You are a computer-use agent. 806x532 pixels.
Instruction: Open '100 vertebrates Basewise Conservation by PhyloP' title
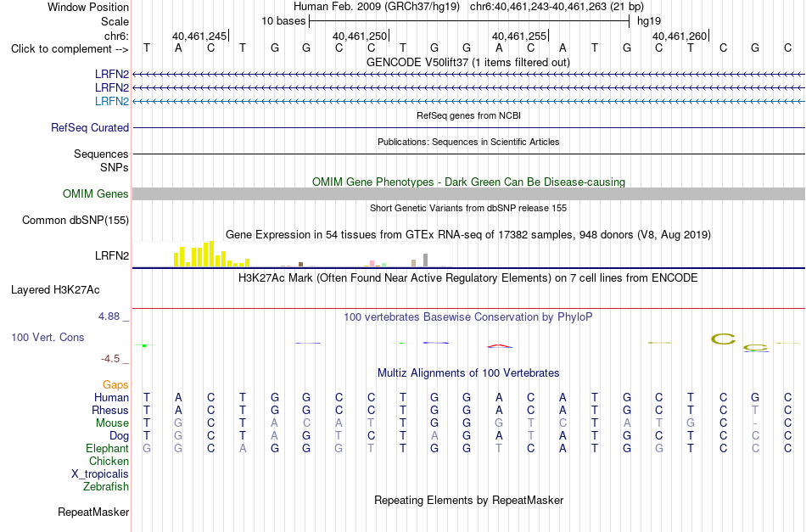pos(467,317)
